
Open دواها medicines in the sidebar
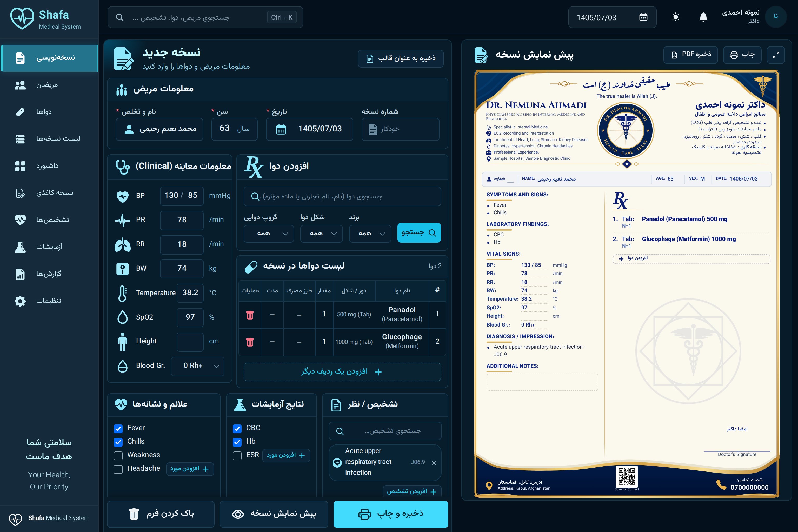click(49, 112)
